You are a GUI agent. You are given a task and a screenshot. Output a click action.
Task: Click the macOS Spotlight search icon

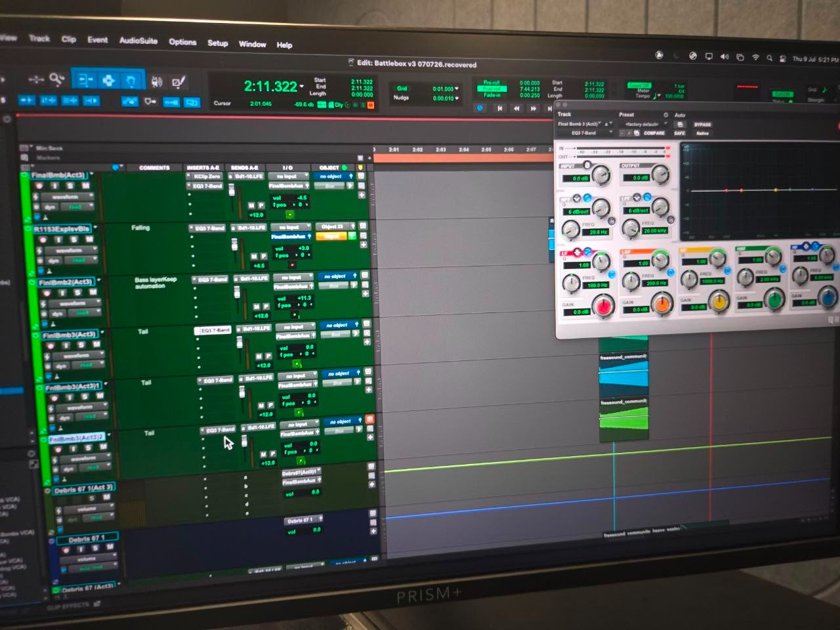770,58
